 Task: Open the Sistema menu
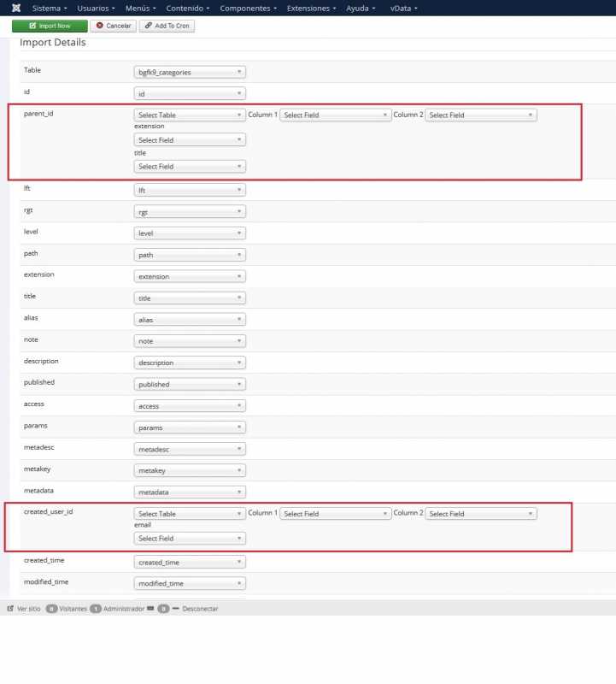click(50, 8)
